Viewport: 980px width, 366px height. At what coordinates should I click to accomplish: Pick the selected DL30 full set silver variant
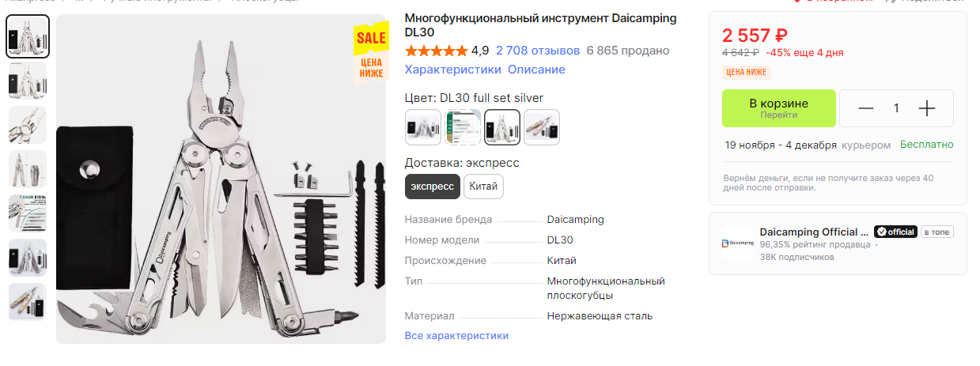pyautogui.click(x=502, y=127)
